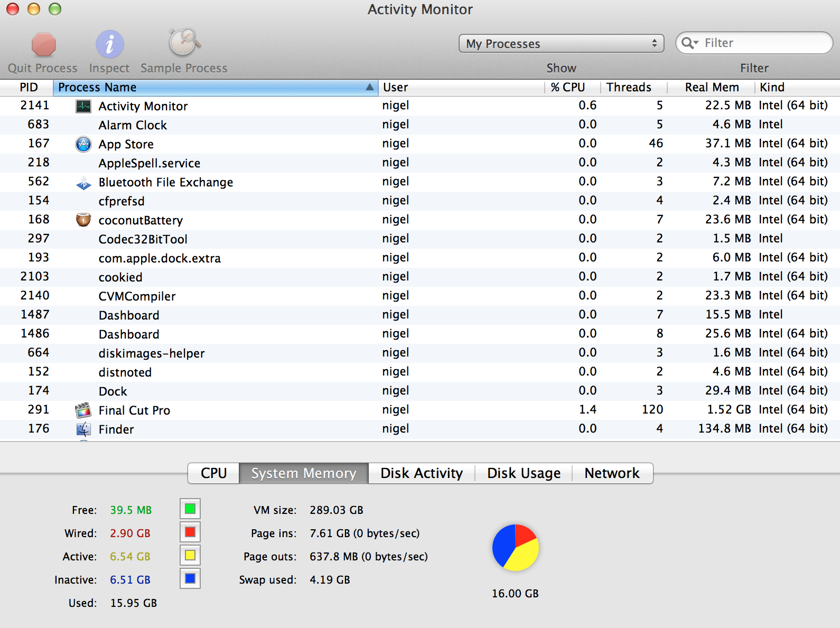Image resolution: width=840 pixels, height=628 pixels.
Task: Sort by the % CPU column header
Action: coord(572,87)
